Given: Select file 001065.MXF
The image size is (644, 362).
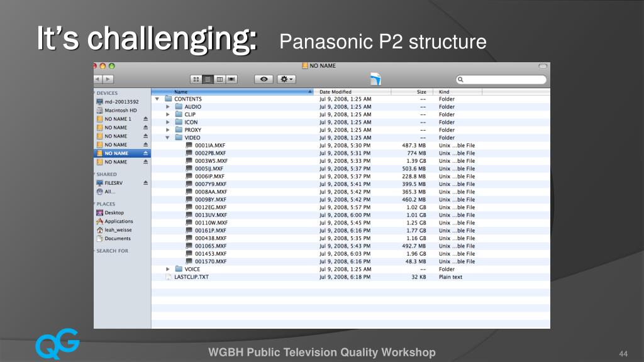Looking at the screenshot, I should coord(211,246).
